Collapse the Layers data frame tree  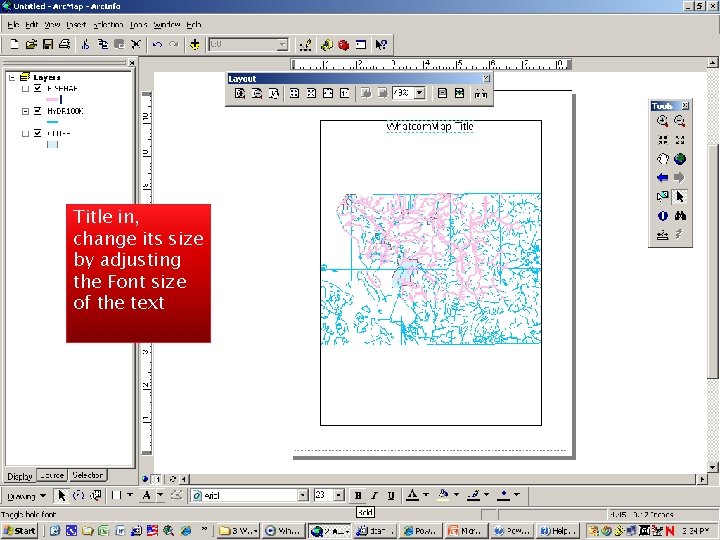coord(12,78)
